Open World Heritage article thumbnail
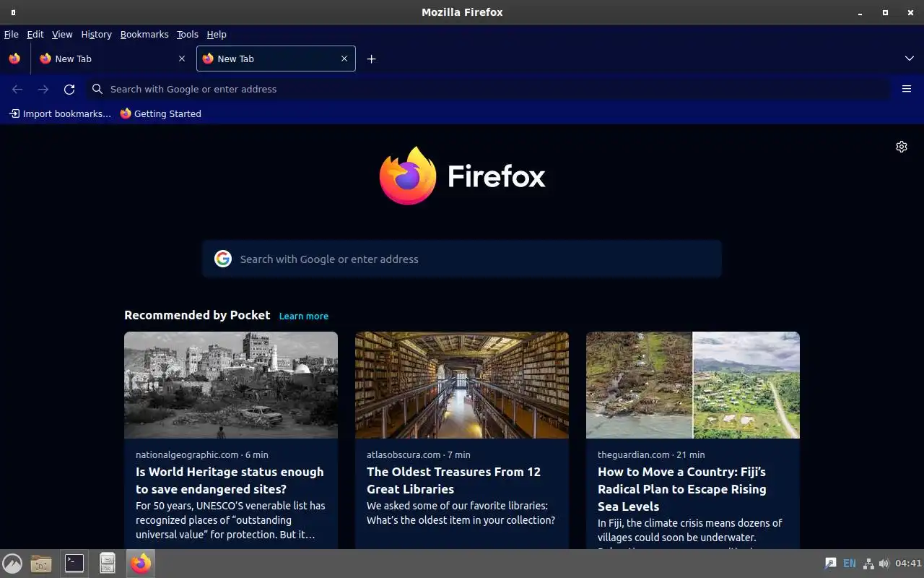924x578 pixels. point(231,385)
